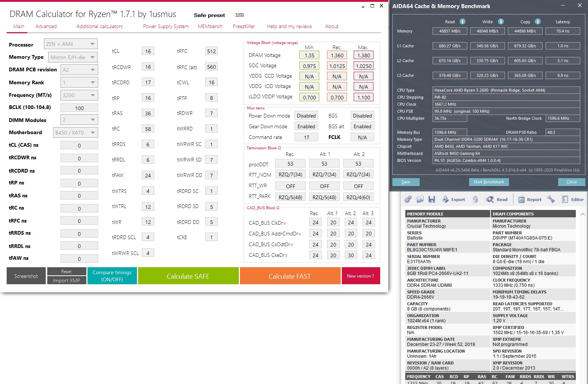Click the New version ? button

[361, 276]
